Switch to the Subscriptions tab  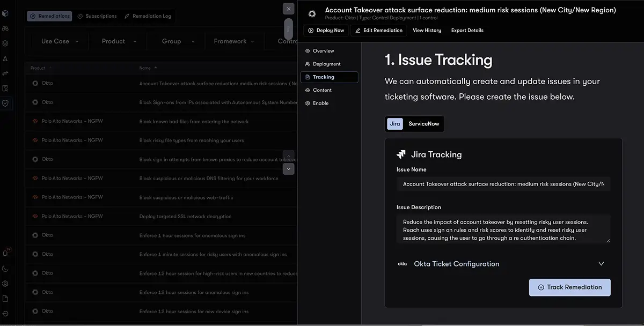click(x=97, y=16)
